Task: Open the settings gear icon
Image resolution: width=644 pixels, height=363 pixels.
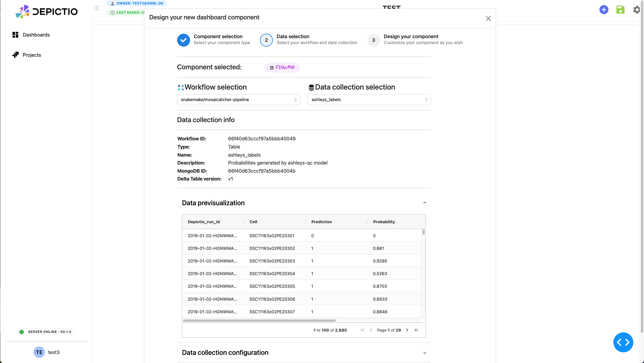Action: click(x=637, y=10)
